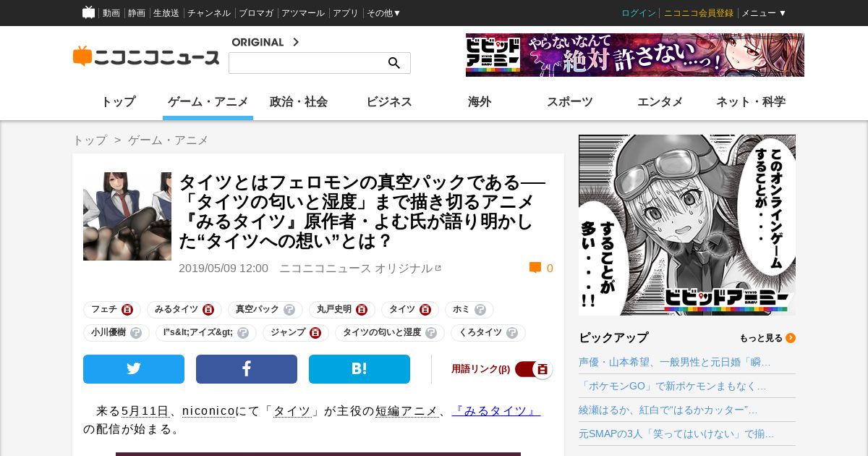Screen dimensions: 868x456
Task: Open pickup 綾瀬はるか 紅白 article
Action: [x=668, y=410]
